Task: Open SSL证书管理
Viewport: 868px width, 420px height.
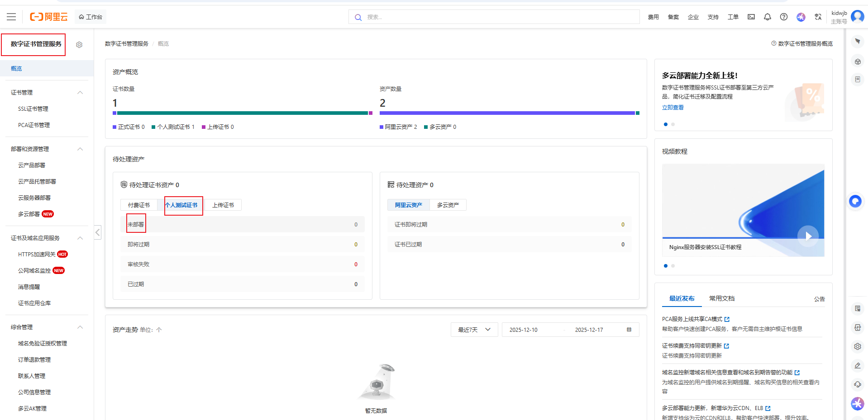Action: point(33,109)
